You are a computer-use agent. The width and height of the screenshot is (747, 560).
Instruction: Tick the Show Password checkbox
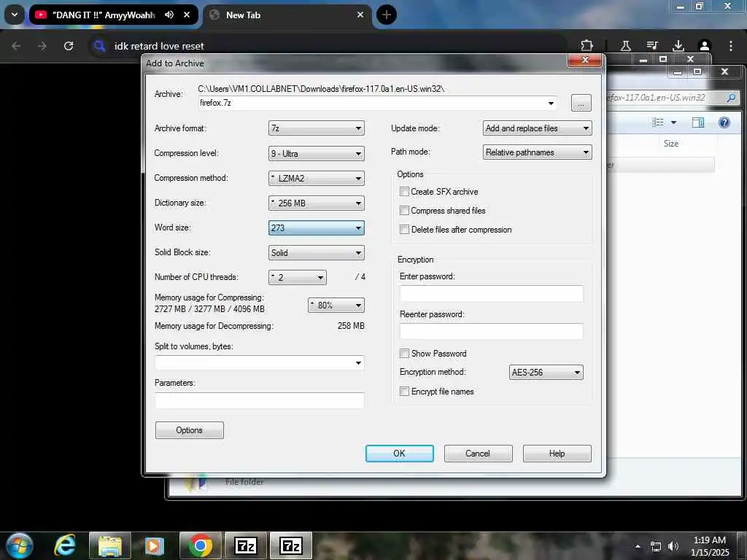404,354
